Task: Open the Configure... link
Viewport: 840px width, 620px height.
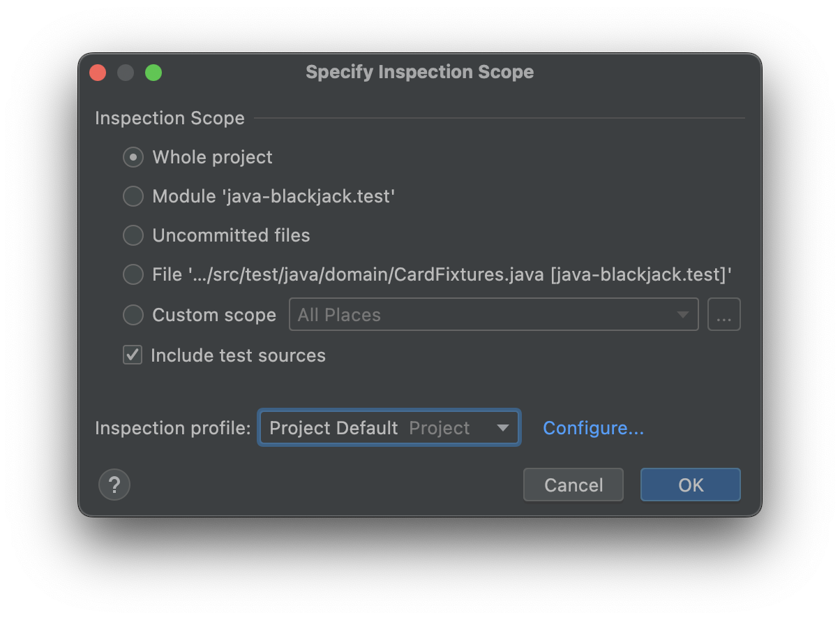Action: point(593,428)
